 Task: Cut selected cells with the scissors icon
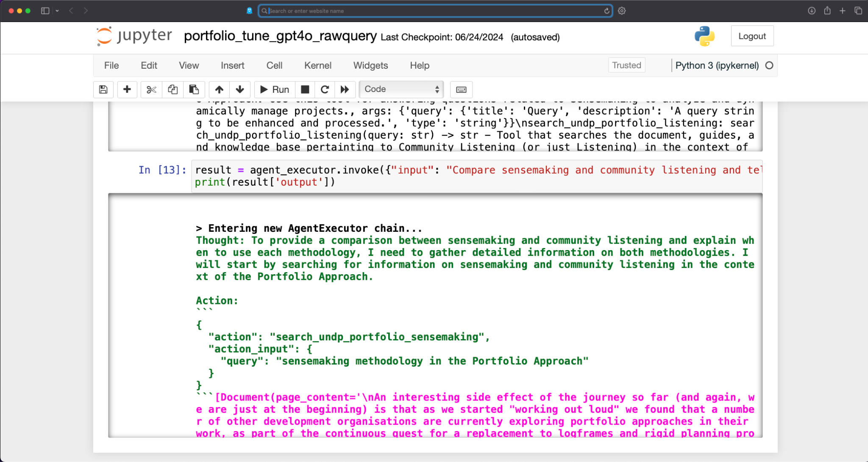coord(151,89)
